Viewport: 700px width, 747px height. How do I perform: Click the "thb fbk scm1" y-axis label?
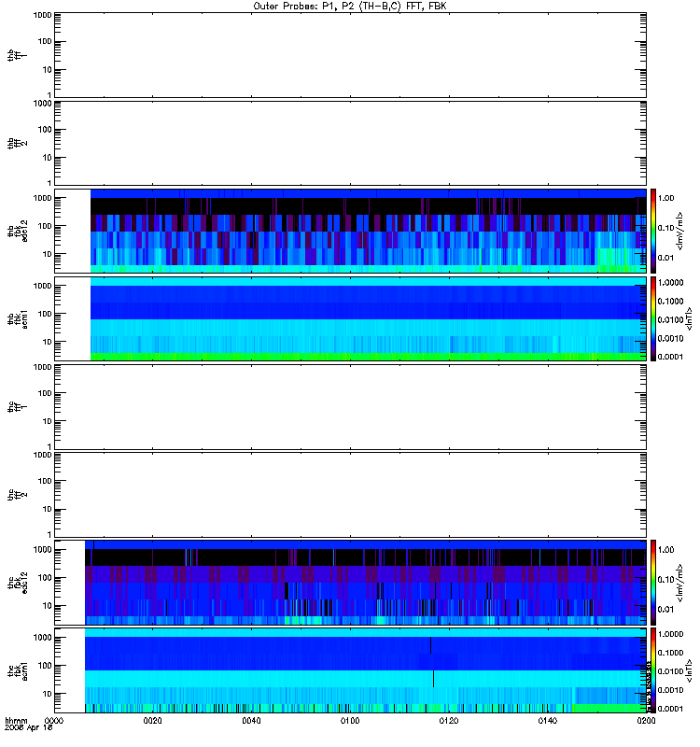(17, 318)
